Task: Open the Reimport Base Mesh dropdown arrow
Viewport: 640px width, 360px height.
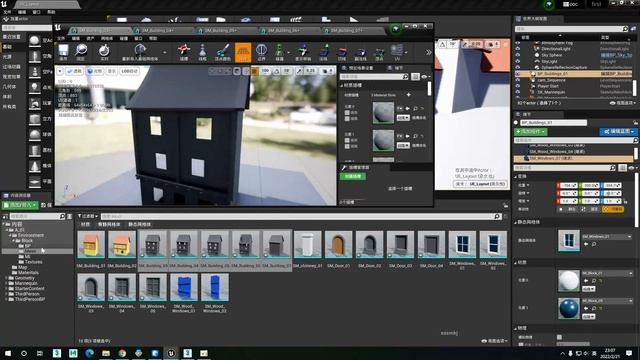Action: [164, 53]
